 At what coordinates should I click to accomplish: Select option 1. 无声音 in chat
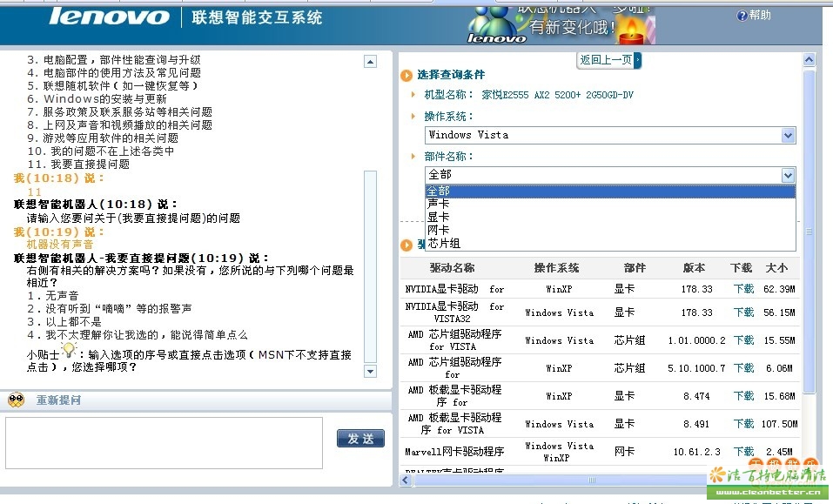[52, 296]
